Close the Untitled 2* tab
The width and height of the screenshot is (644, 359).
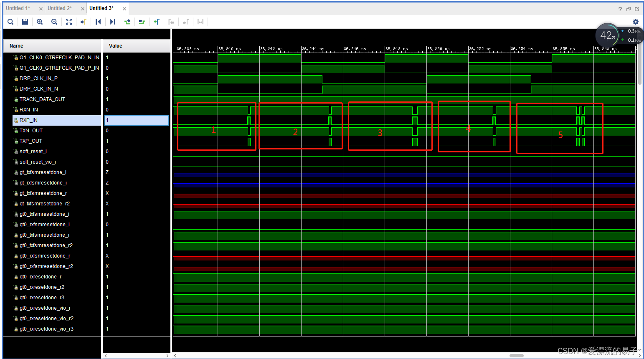point(82,9)
